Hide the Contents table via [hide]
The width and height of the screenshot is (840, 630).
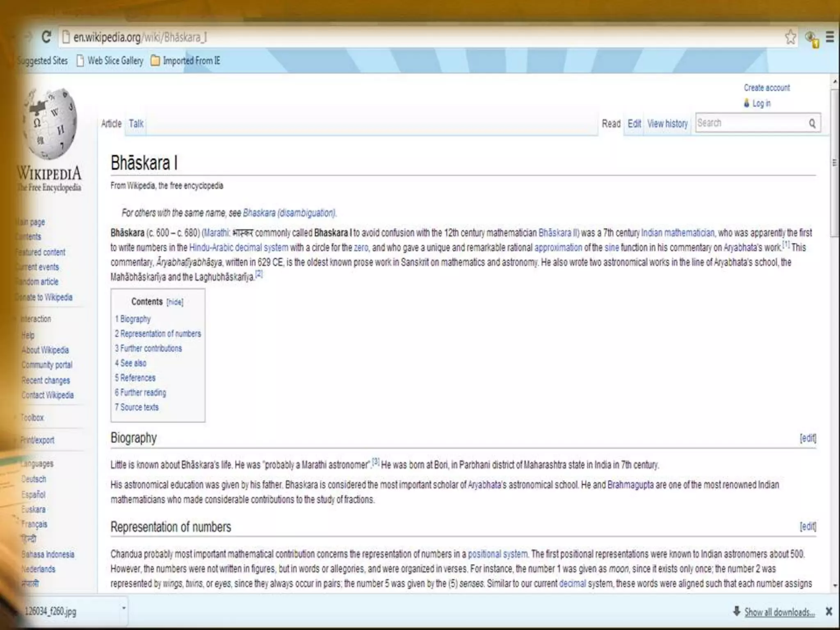[x=175, y=302]
